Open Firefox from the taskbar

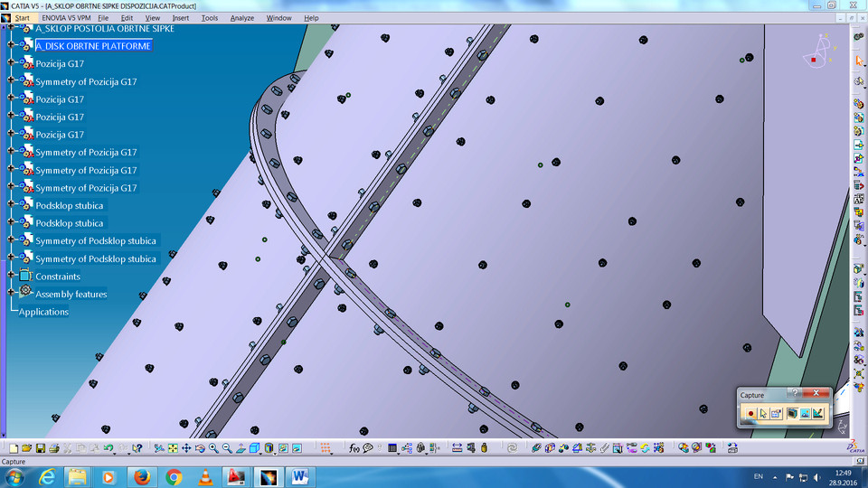pos(142,477)
